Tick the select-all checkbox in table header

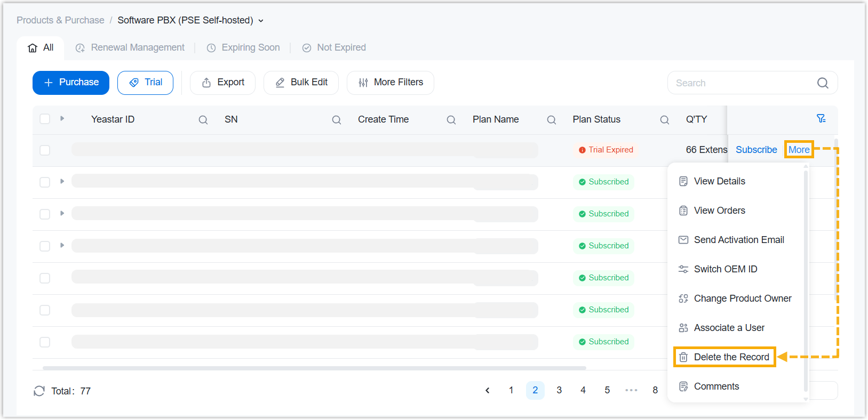point(45,119)
